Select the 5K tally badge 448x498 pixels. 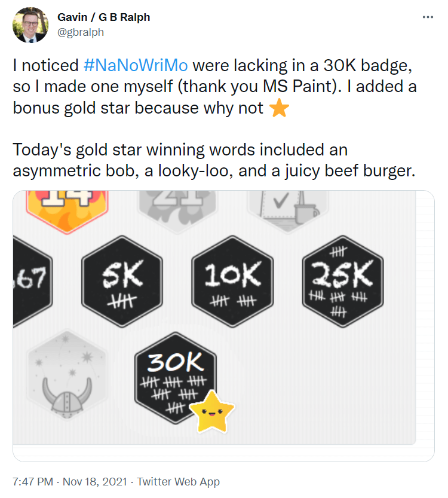click(121, 281)
